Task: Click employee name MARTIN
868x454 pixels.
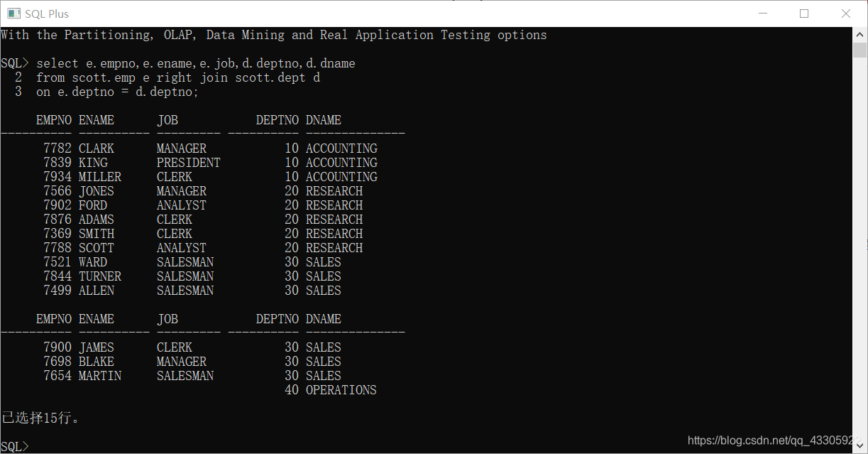Action: coord(100,376)
